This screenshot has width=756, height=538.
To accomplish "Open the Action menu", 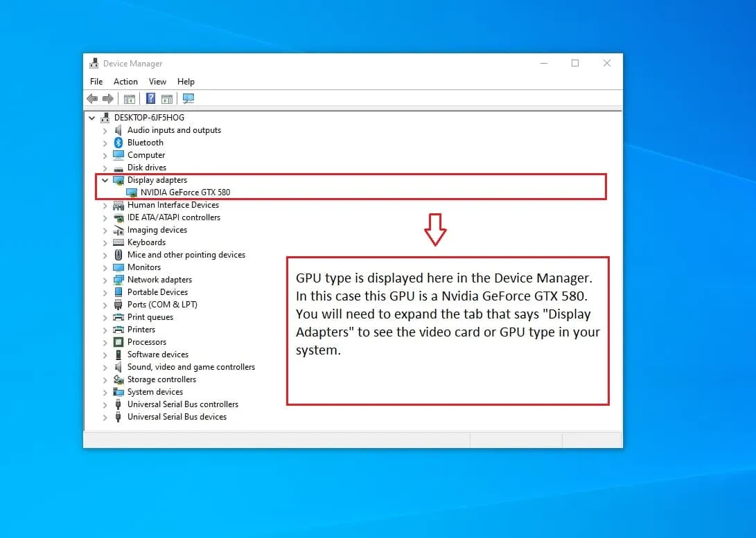I will click(x=126, y=82).
